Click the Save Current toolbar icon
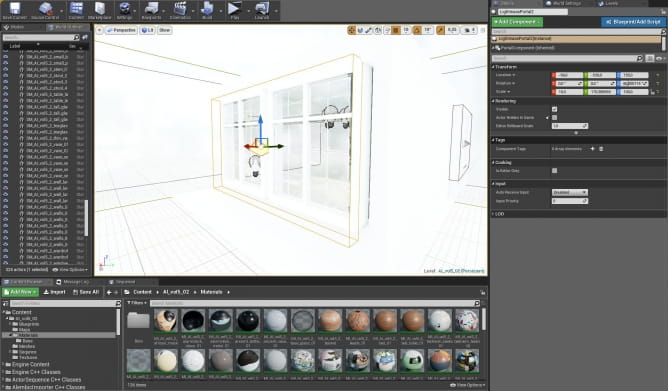The image size is (668, 391). (x=14, y=10)
